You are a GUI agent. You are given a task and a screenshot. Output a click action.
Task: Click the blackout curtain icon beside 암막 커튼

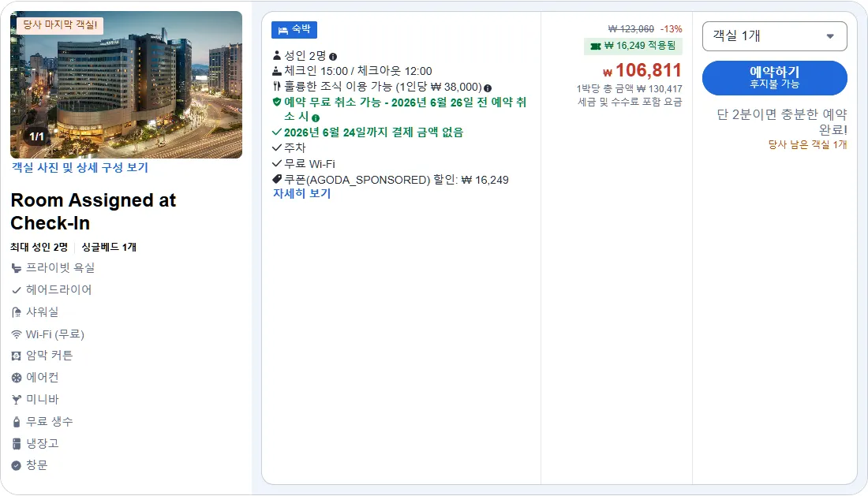17,356
